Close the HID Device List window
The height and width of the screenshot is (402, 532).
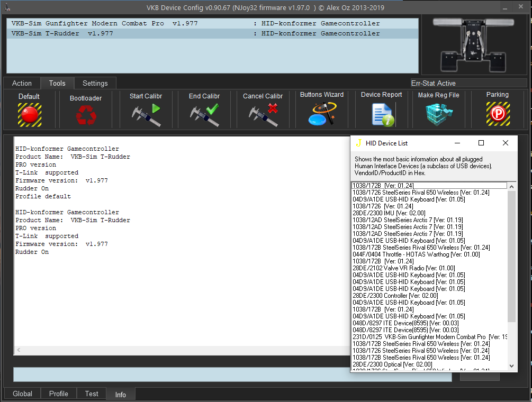click(x=505, y=143)
